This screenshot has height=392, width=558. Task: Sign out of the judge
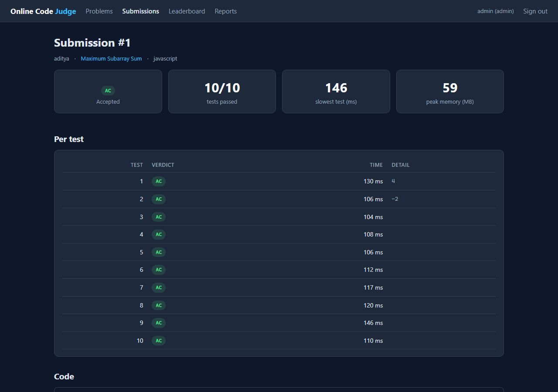point(535,11)
